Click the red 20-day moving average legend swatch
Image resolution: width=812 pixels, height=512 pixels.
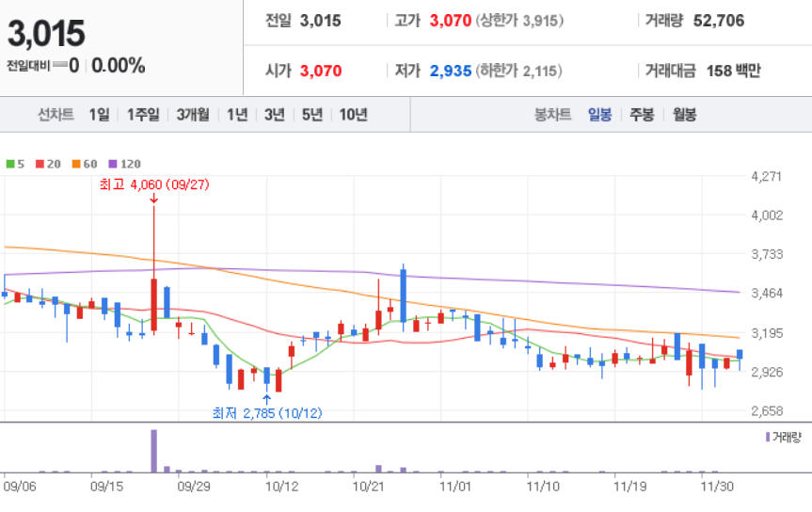tap(40, 164)
